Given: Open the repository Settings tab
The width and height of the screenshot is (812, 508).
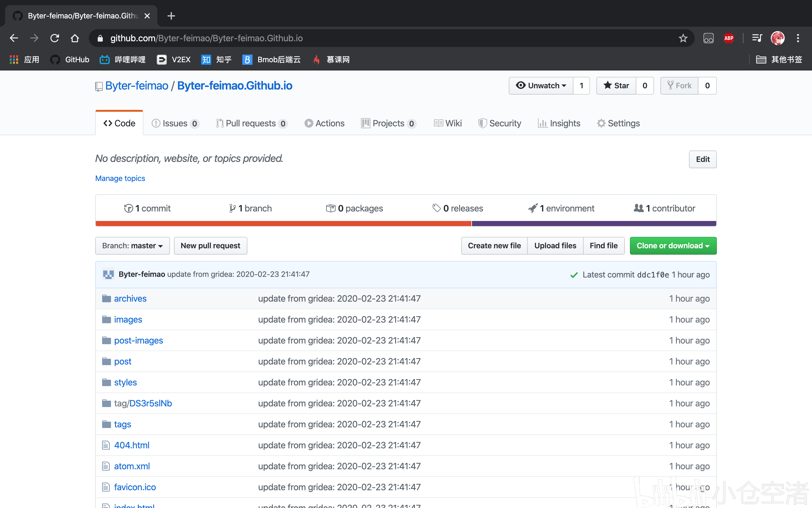Looking at the screenshot, I should pyautogui.click(x=619, y=123).
